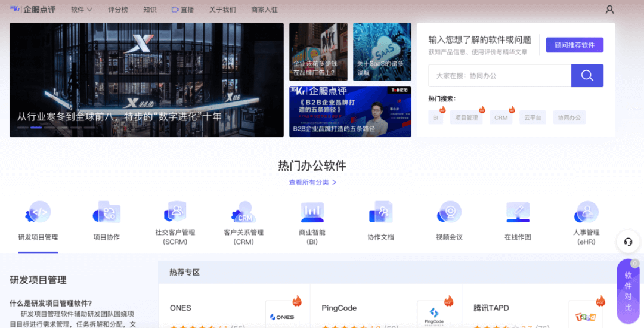The width and height of the screenshot is (644, 328).
Task: Select the 社交客户管理 (SCRM) icon
Action: pos(175,212)
